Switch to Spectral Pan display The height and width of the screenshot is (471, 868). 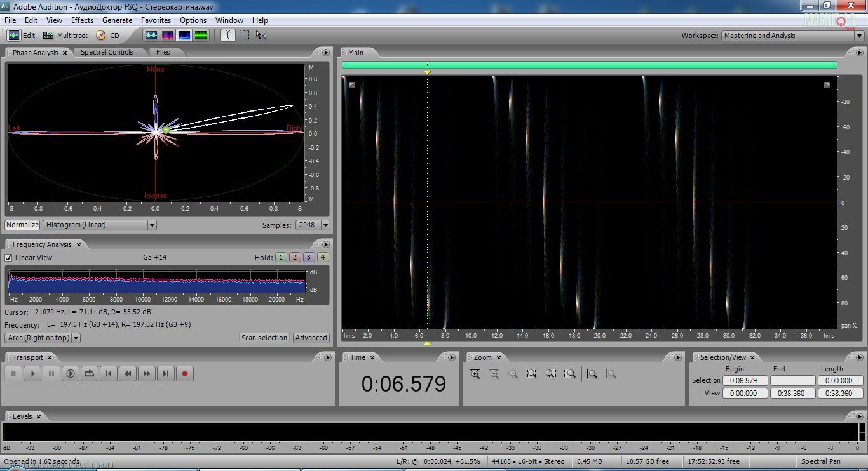tap(184, 36)
